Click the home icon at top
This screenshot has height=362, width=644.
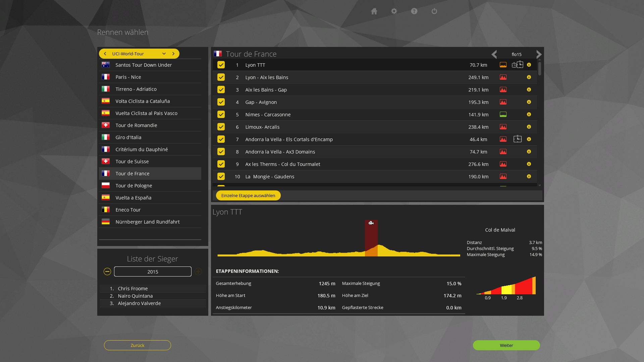(374, 11)
